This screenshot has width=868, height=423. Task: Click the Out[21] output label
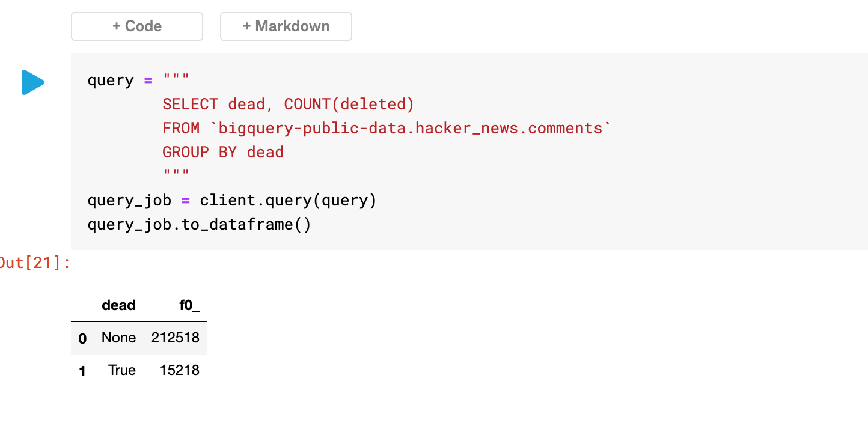[x=34, y=263]
